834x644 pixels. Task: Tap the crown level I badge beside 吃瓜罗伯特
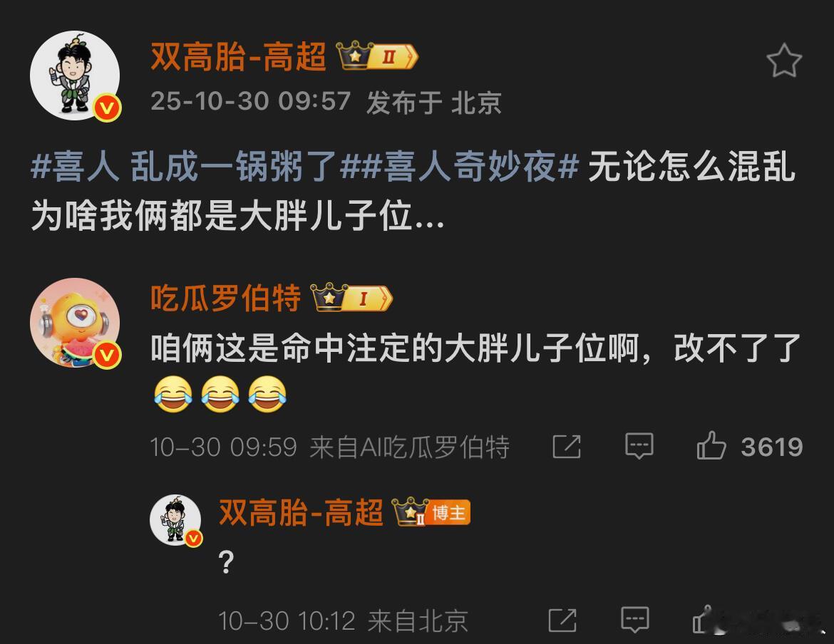coord(351,298)
